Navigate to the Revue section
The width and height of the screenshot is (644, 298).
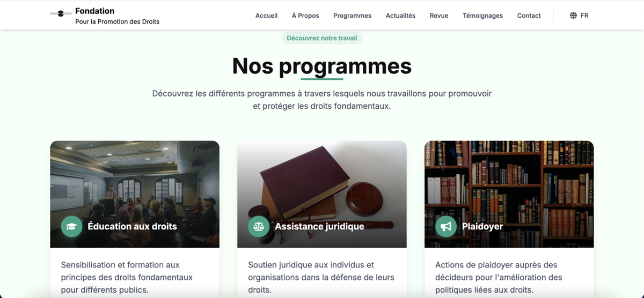pyautogui.click(x=439, y=16)
